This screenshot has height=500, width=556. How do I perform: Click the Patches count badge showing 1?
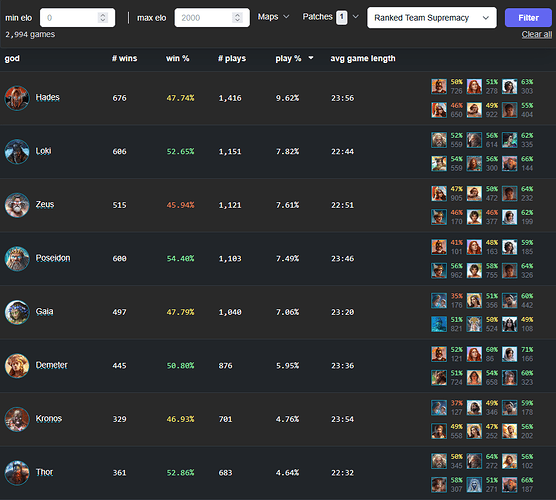pos(342,17)
